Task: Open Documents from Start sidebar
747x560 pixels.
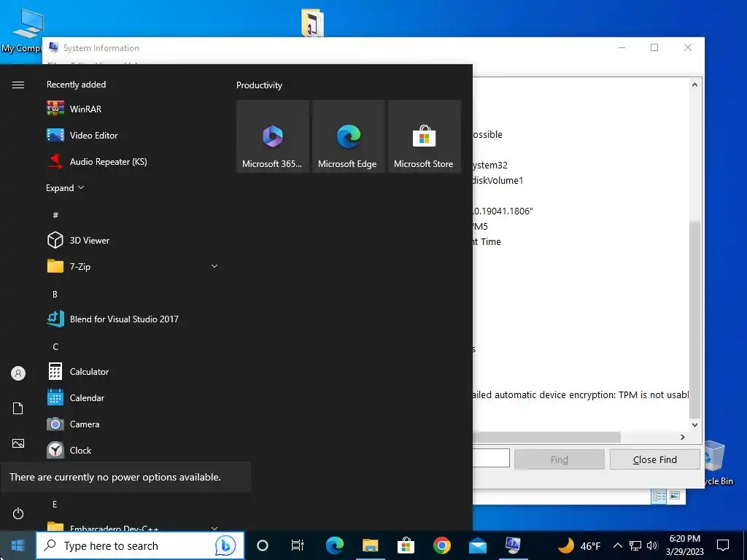Action: point(18,408)
